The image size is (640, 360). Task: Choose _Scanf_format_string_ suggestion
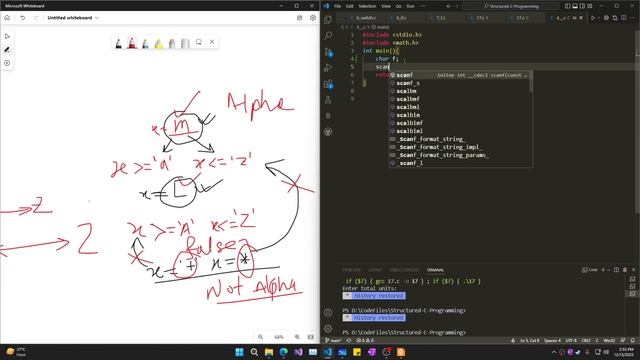point(460,139)
